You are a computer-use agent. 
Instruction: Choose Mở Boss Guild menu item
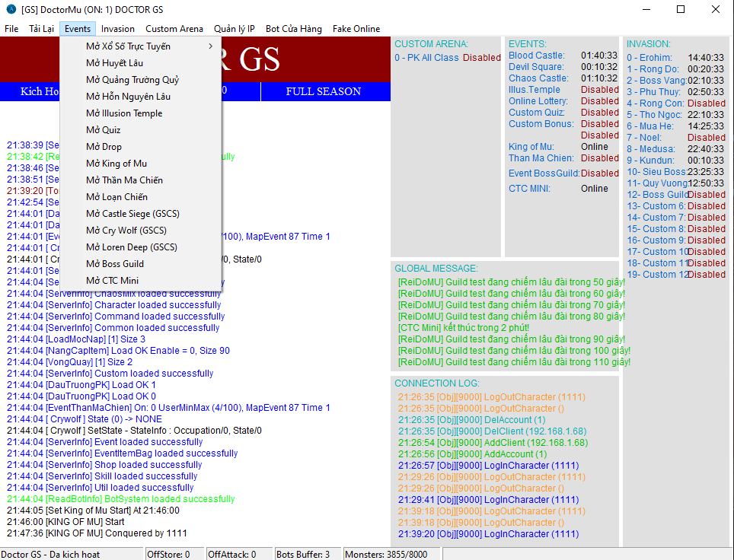(x=115, y=264)
